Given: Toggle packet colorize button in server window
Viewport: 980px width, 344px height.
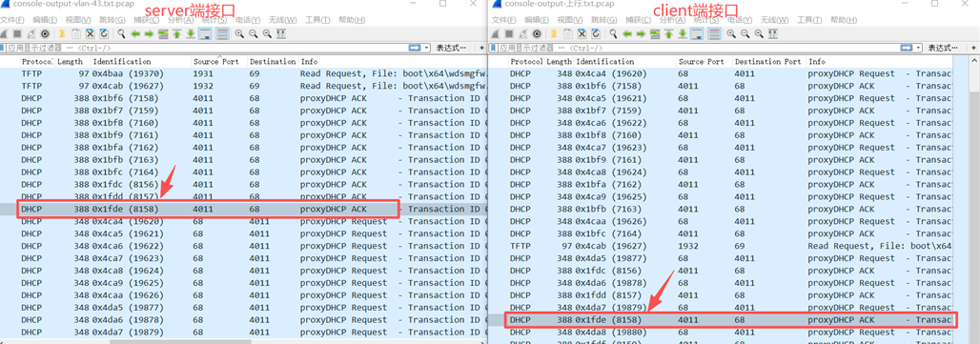Looking at the screenshot, I should 222,33.
